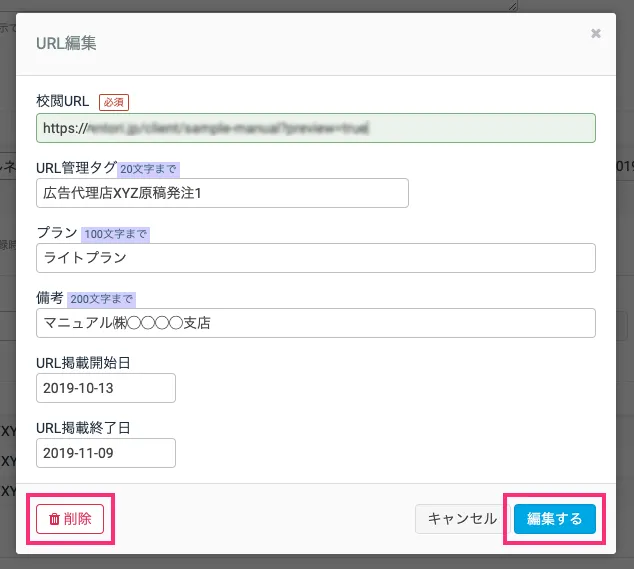Click the 備考 remarks text field
634x569 pixels.
pyautogui.click(x=315, y=323)
